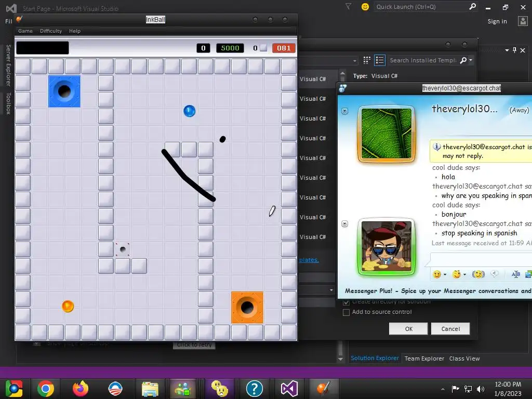The image size is (532, 399).
Task: Click the Search Installed Templates field
Action: (x=423, y=60)
